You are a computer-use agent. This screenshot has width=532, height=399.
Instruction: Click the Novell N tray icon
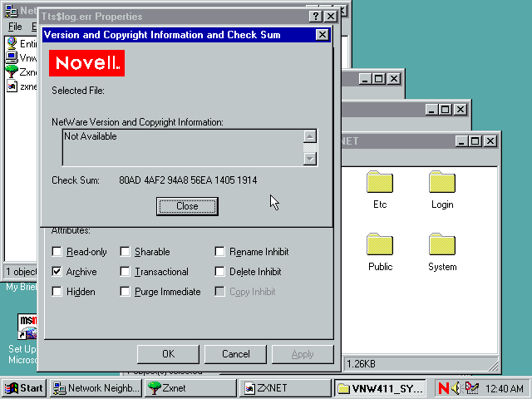[x=444, y=388]
